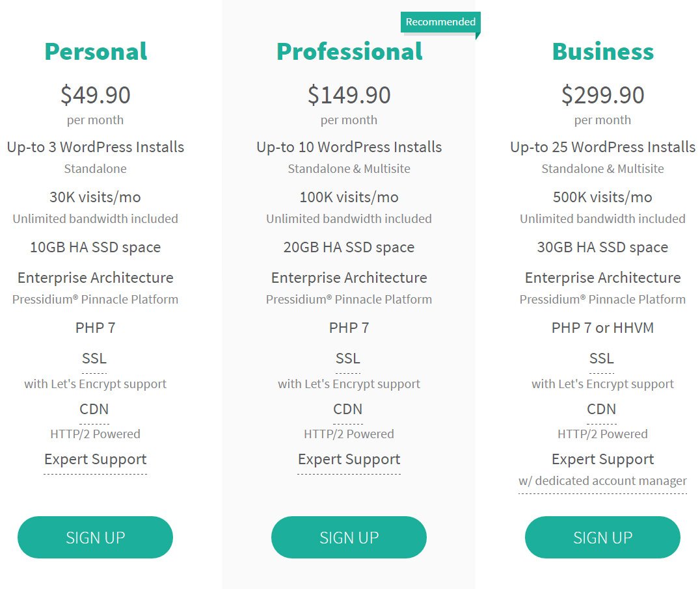Open SSL tooltip in Professional plan

tap(348, 358)
